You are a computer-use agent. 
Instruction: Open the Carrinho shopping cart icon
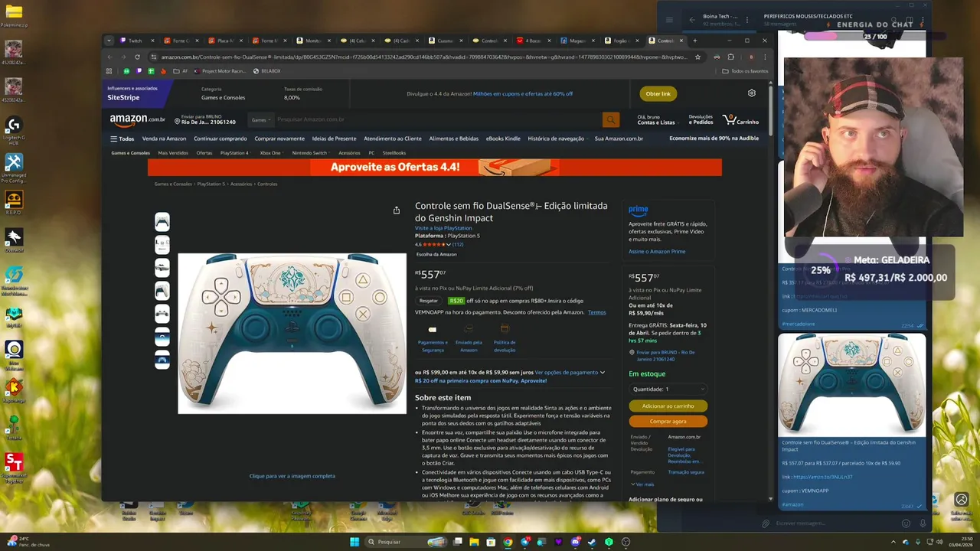[x=740, y=120]
